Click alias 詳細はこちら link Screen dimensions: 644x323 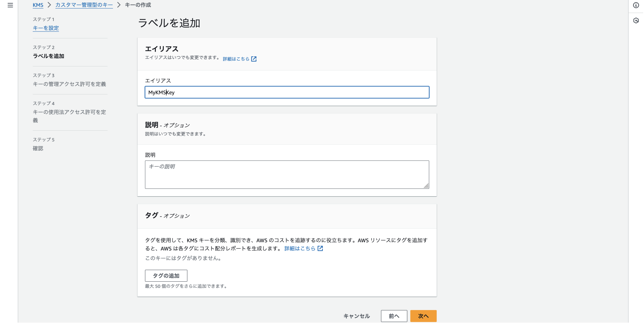pyautogui.click(x=236, y=59)
